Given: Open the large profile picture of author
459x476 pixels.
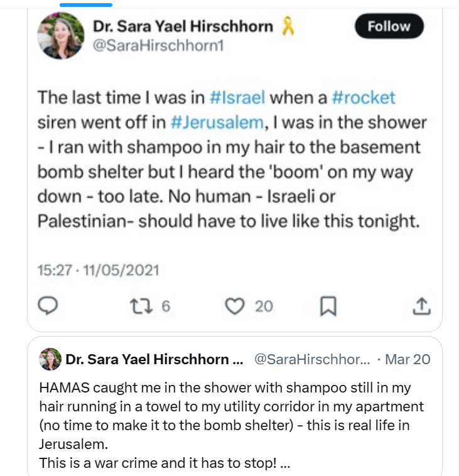Looking at the screenshot, I should point(60,35).
